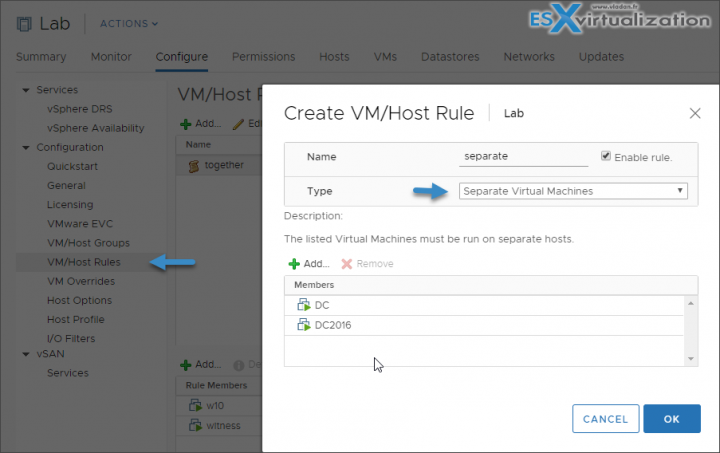Click the rule Name input field

(524, 157)
